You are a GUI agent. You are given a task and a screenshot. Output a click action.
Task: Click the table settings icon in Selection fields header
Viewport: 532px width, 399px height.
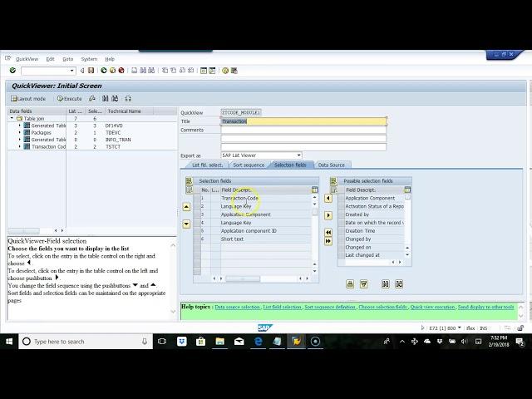pyautogui.click(x=314, y=190)
